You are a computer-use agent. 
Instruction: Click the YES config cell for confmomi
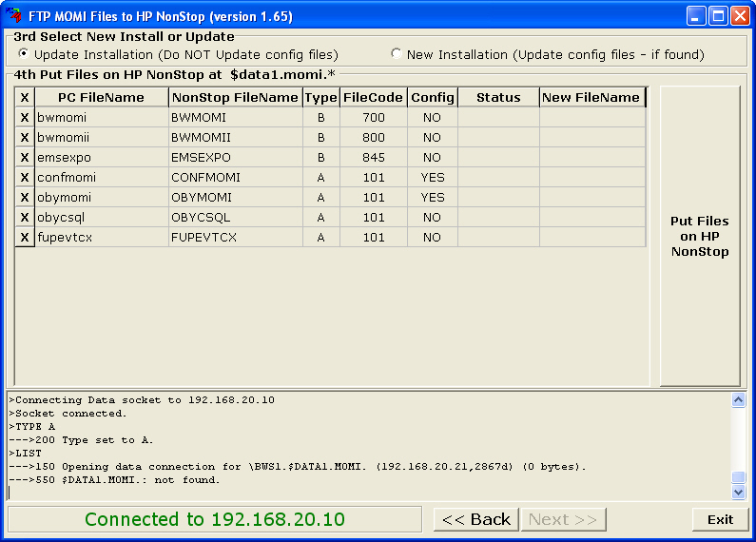click(433, 178)
